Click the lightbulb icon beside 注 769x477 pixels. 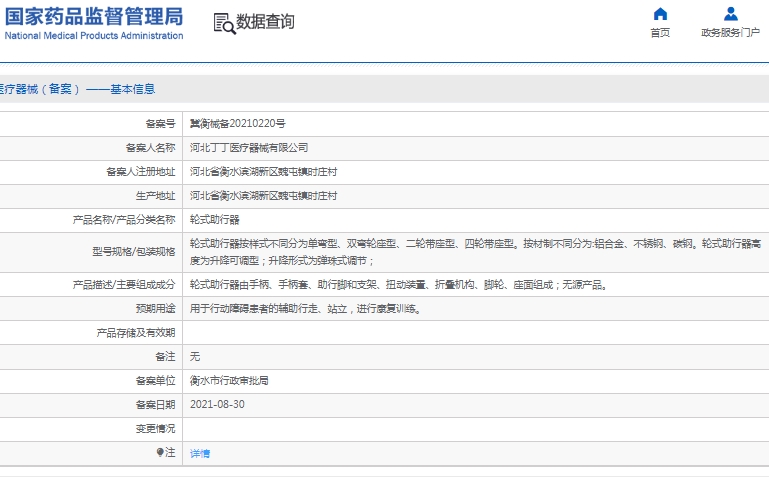click(x=160, y=452)
